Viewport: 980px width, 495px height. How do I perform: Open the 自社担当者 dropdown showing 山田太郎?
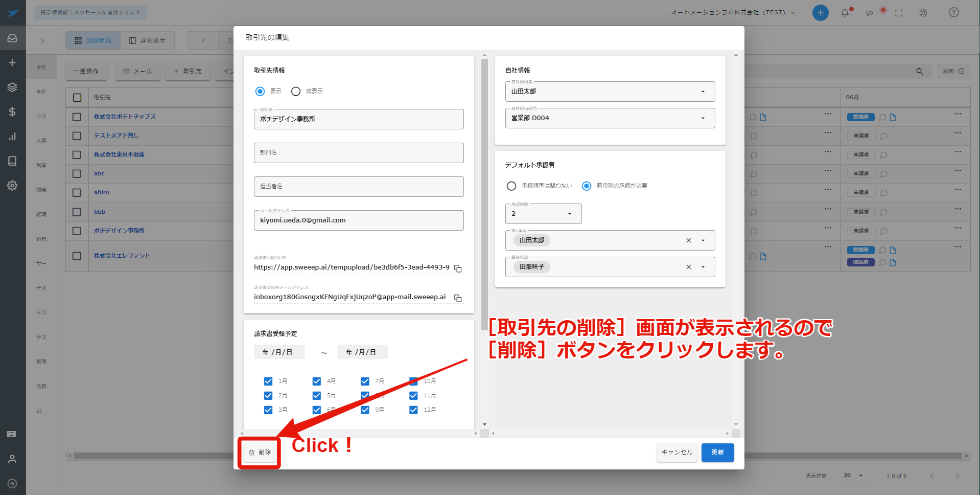tap(610, 92)
